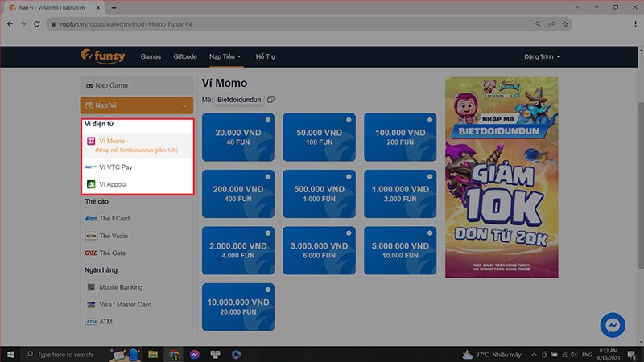
Task: Click the Visa / Master Card icon
Action: [x=91, y=305]
